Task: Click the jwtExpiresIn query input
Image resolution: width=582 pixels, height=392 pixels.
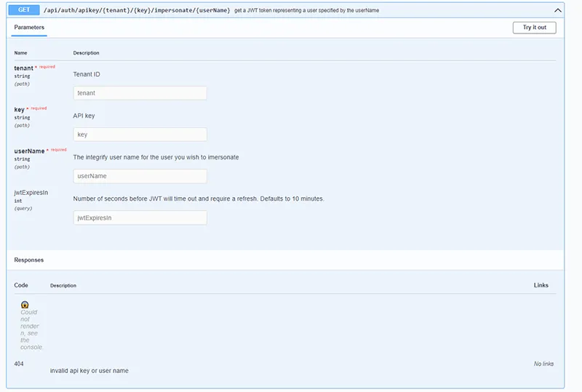Action: (x=140, y=217)
